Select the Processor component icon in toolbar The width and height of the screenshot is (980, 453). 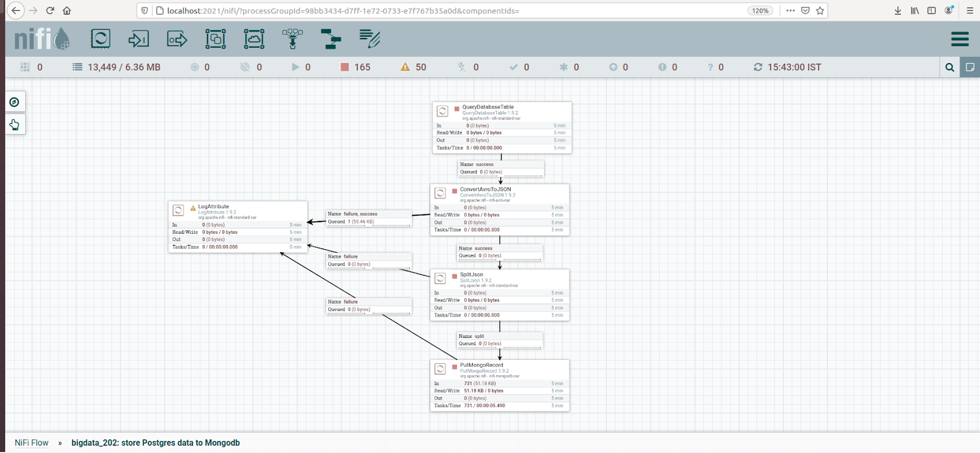click(x=100, y=39)
